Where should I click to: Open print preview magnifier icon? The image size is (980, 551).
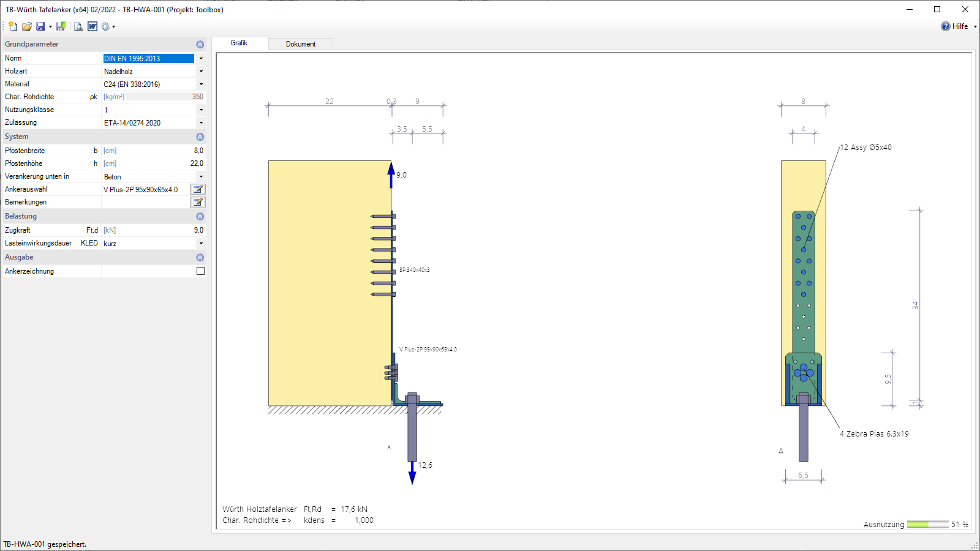coord(78,26)
